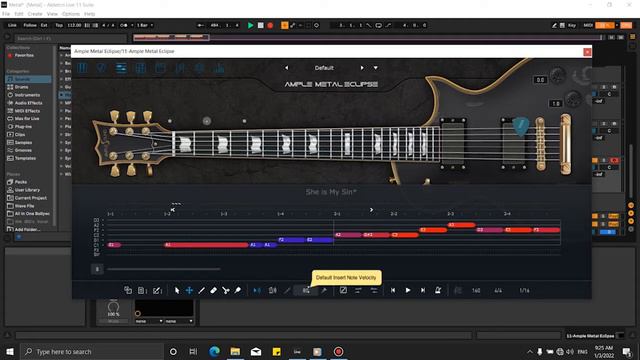This screenshot has width=640, height=360.
Task: Click the capo marker above the fretboard
Action: point(207,121)
